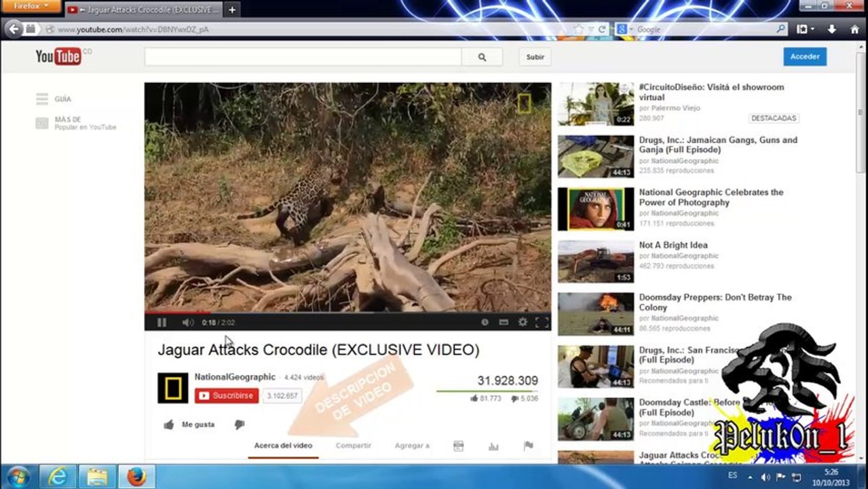Go back with the browser arrow

[x=13, y=29]
